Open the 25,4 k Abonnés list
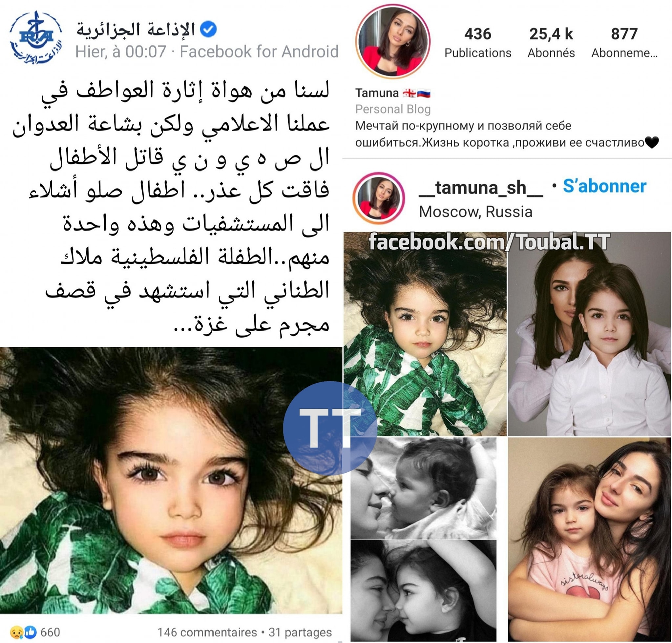 coord(551,43)
